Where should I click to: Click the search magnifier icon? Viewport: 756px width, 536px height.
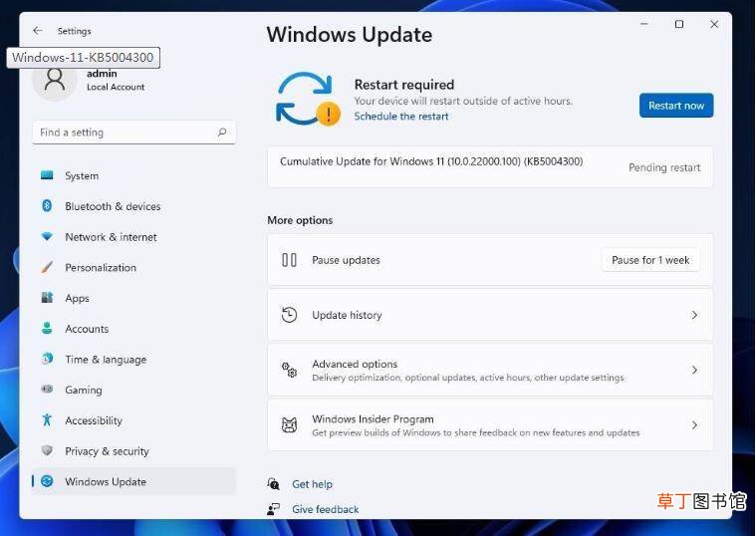point(222,133)
